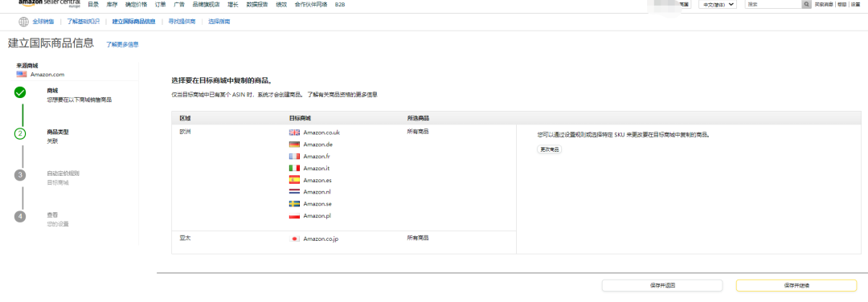Click the US flag next to Amazon.com
Image resolution: width=868 pixels, height=302 pixels.
[22, 74]
